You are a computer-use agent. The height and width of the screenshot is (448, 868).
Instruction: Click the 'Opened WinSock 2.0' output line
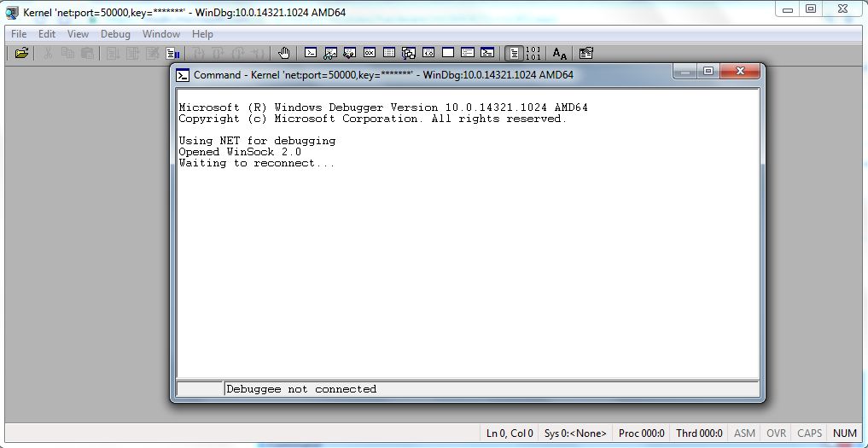(x=240, y=152)
